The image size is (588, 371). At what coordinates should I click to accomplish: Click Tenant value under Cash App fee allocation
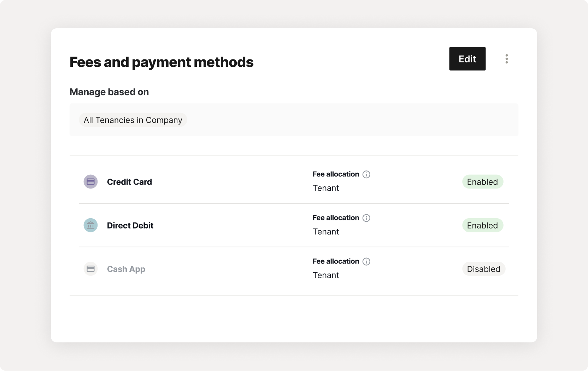(326, 275)
